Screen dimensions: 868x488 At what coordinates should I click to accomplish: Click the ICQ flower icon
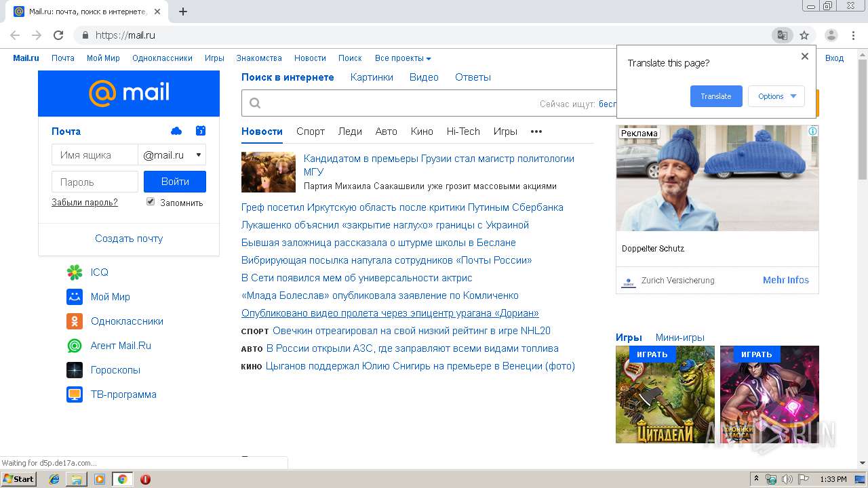(x=75, y=272)
